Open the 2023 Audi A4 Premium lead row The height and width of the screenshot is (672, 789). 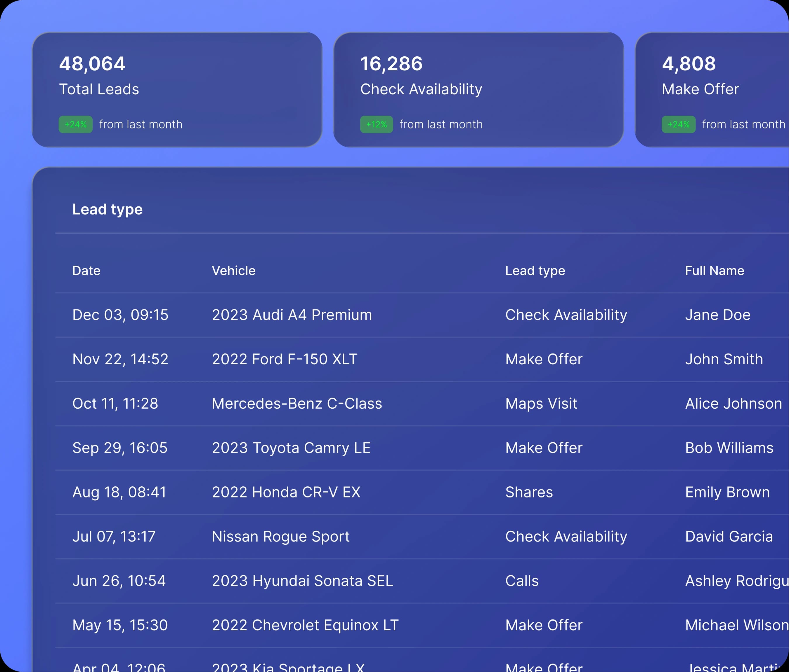[x=292, y=315]
